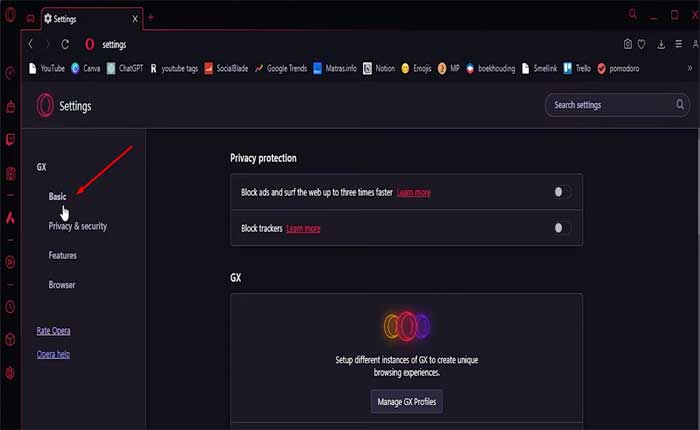This screenshot has height=430, width=700.
Task: Open the downloads icon
Action: point(661,44)
